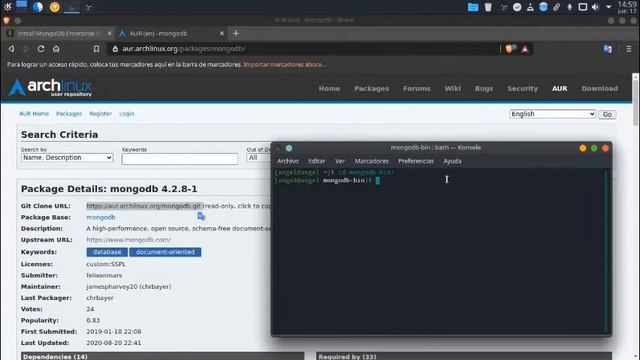This screenshot has width=640, height=360.
Task: Open the KDE application launcher
Action: [x=7, y=6]
